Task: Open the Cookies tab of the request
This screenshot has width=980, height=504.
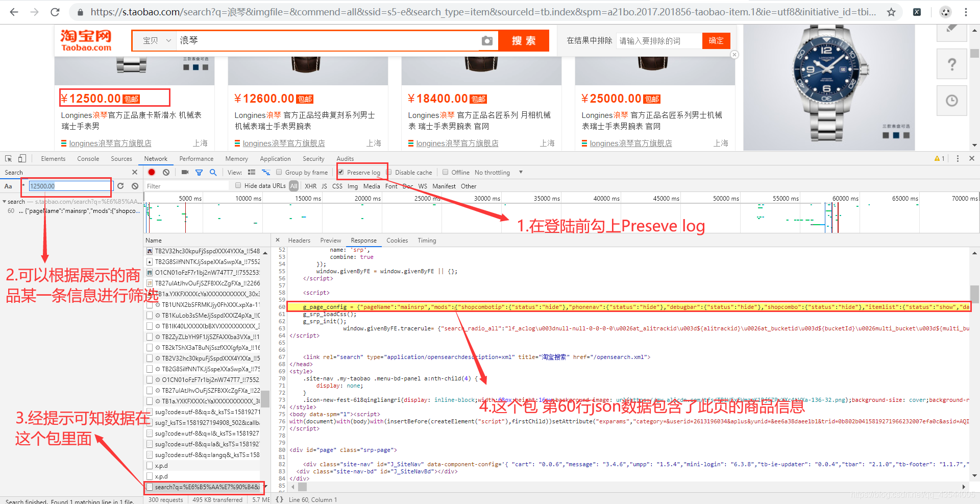Action: [397, 241]
